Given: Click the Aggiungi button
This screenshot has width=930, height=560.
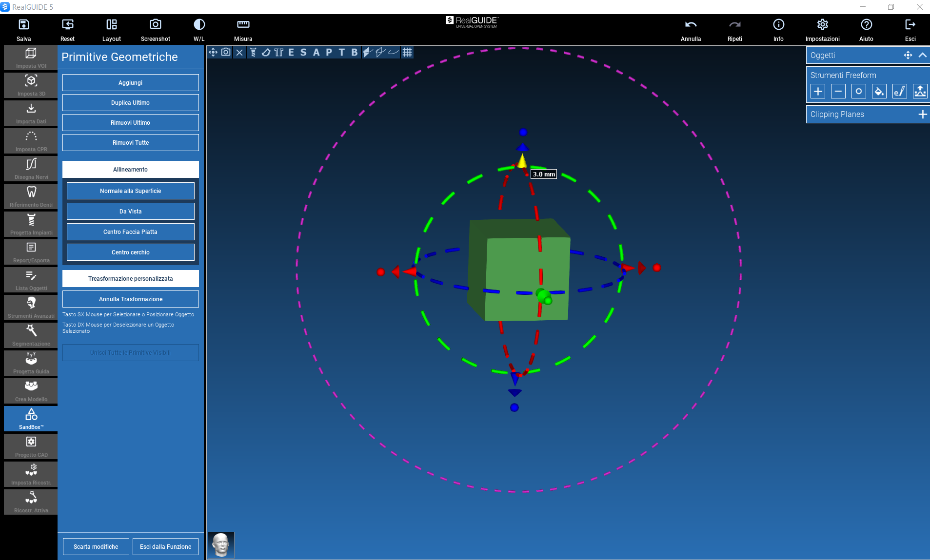Looking at the screenshot, I should pyautogui.click(x=130, y=82).
